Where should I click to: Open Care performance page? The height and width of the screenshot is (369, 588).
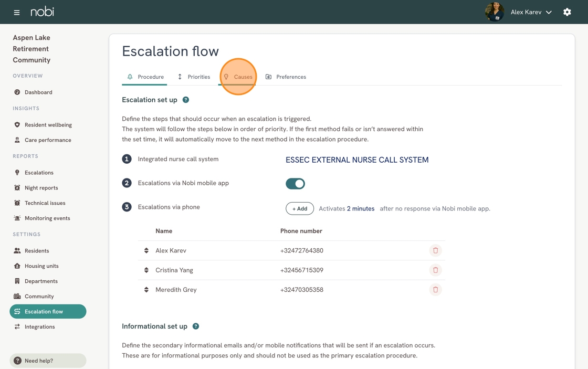click(x=48, y=140)
